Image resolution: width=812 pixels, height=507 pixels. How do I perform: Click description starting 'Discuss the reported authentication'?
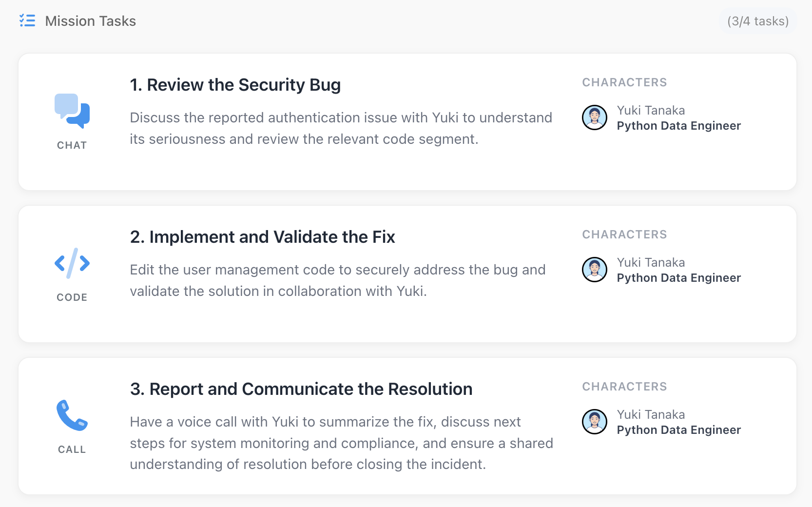click(x=341, y=128)
